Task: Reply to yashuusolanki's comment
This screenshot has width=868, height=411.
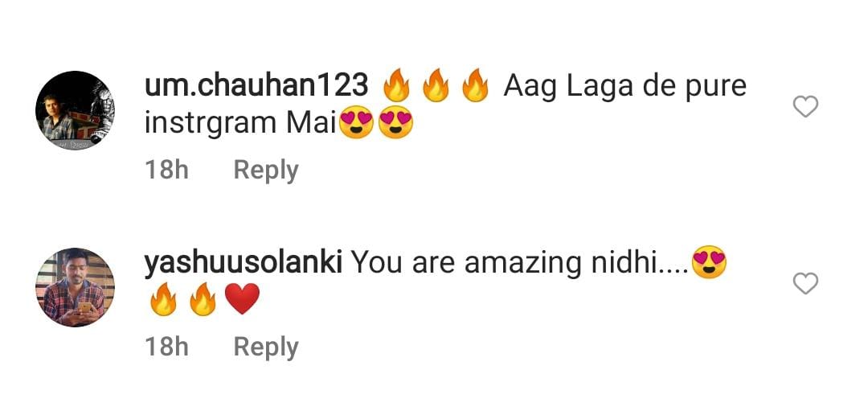Action: 266,347
